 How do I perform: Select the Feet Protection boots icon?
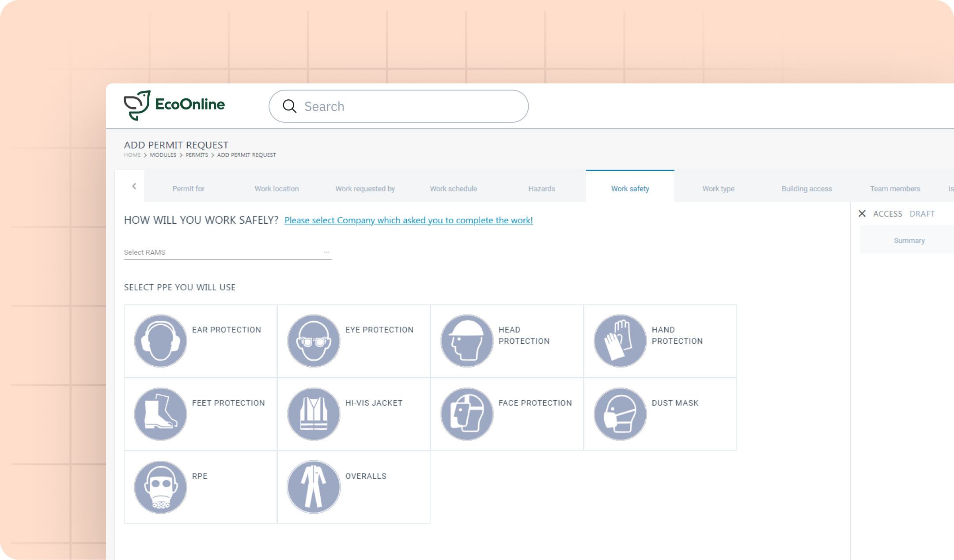[160, 414]
